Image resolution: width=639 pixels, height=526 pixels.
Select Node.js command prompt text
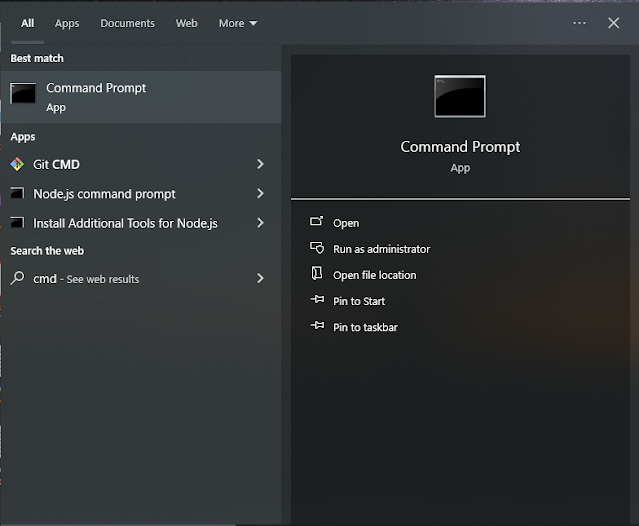click(x=104, y=194)
